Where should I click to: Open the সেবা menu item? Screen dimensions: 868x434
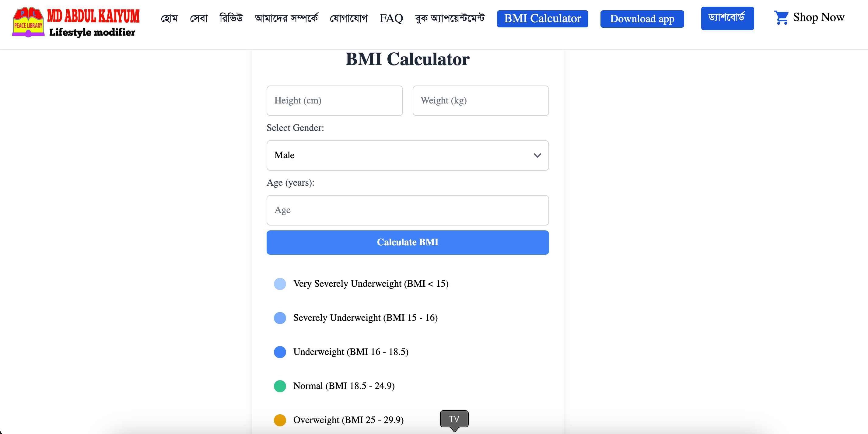[199, 18]
